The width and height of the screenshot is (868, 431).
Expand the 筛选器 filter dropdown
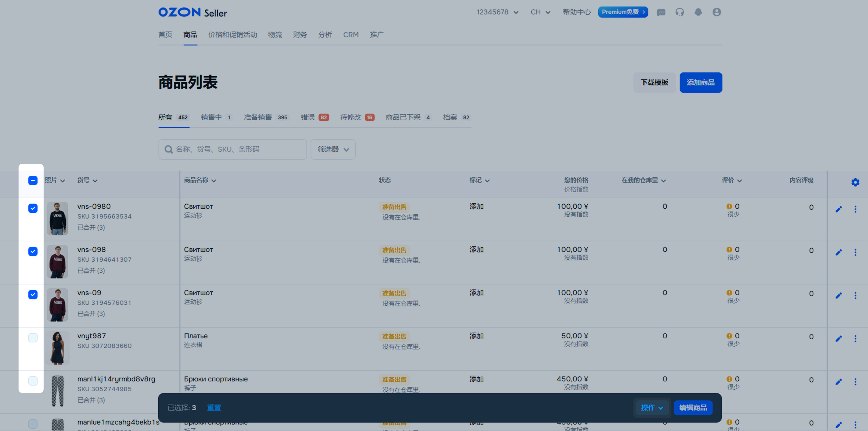333,149
